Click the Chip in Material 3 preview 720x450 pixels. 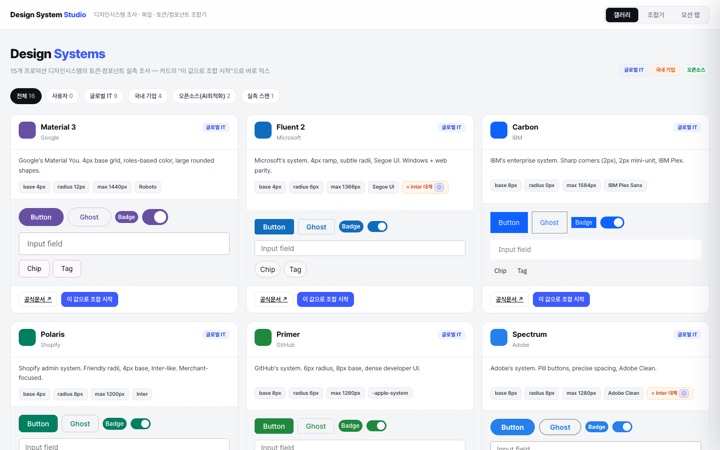34,269
